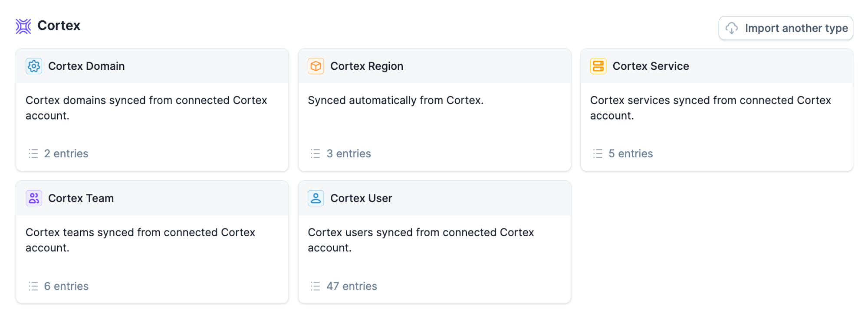This screenshot has width=868, height=319.
Task: Click the Cortex Service server icon
Action: [598, 66]
